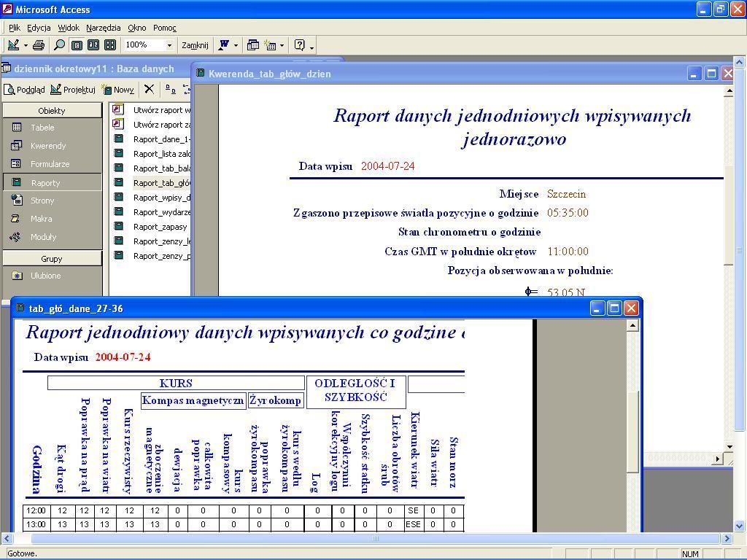Click the Database Window icon
The height and width of the screenshot is (560, 747).
[x=253, y=45]
